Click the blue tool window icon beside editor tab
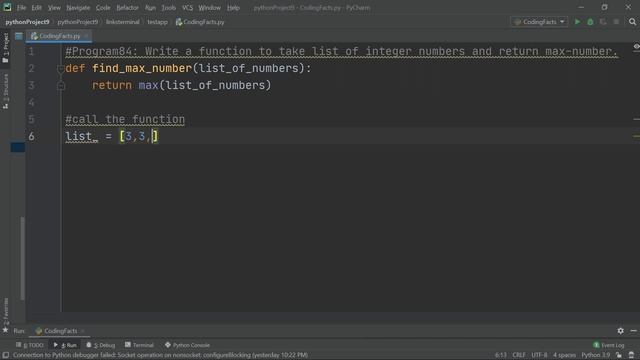 coord(19,36)
